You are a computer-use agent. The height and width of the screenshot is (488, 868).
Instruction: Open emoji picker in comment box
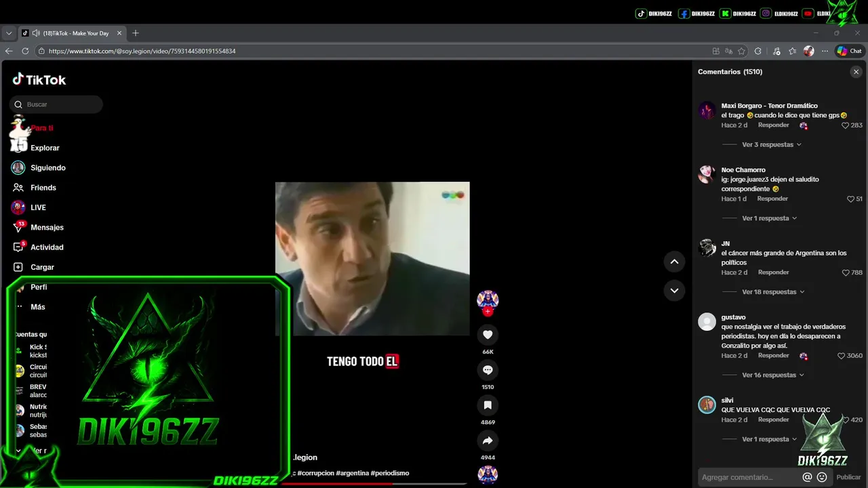click(x=822, y=477)
